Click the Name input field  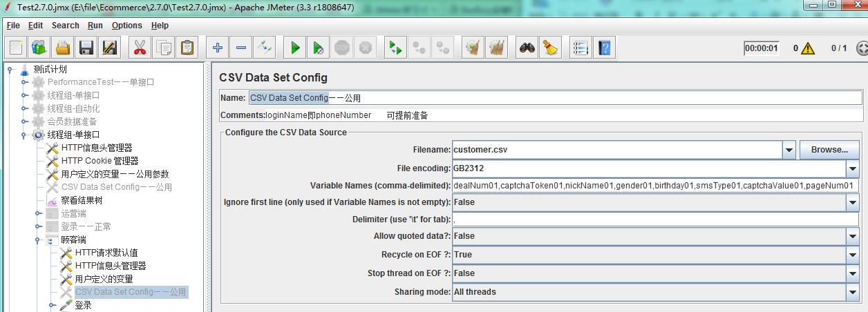coord(555,98)
